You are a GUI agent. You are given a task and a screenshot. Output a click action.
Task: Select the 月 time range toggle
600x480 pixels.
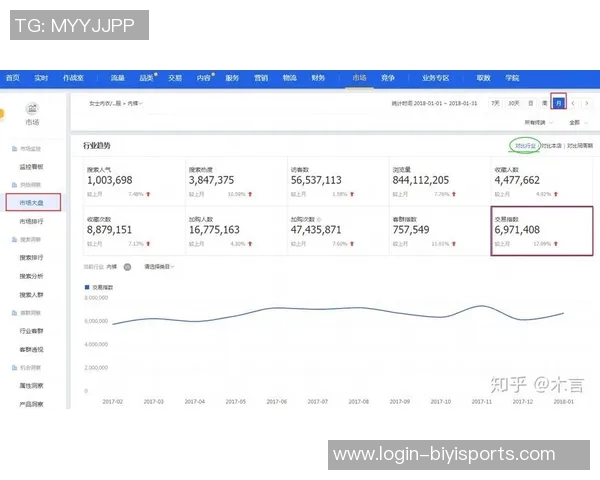(558, 103)
